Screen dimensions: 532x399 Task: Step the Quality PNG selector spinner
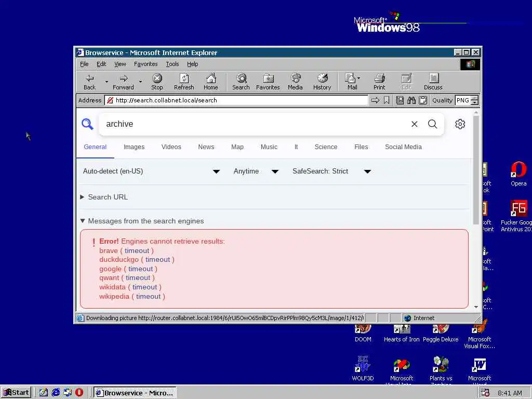[x=475, y=100]
